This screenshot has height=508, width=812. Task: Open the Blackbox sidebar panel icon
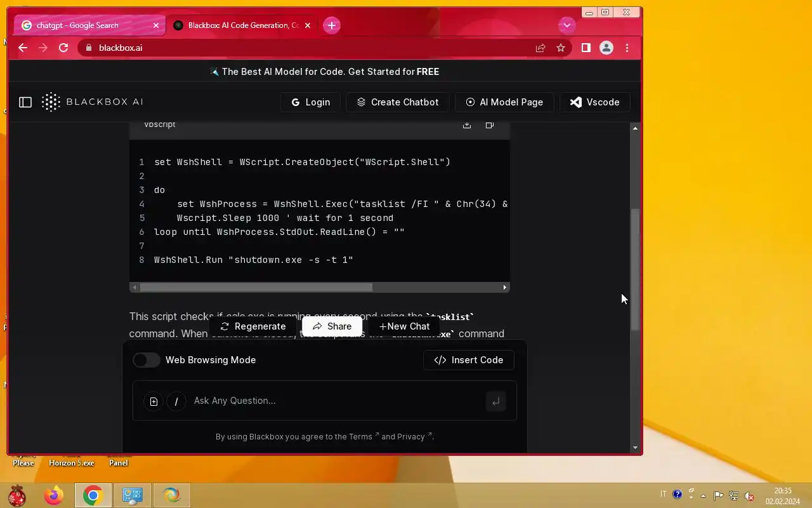pyautogui.click(x=25, y=102)
